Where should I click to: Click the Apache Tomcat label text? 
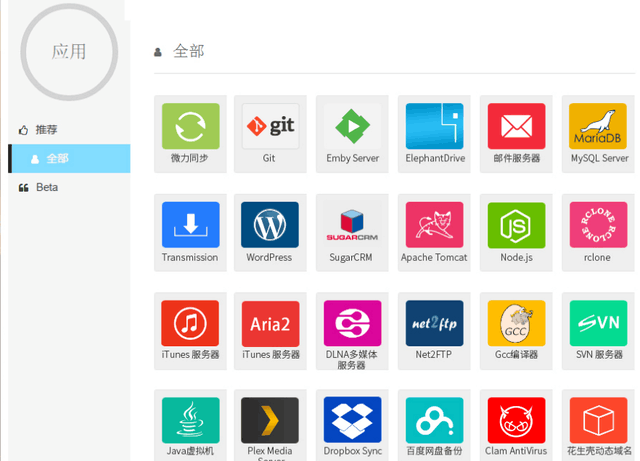[x=434, y=257]
